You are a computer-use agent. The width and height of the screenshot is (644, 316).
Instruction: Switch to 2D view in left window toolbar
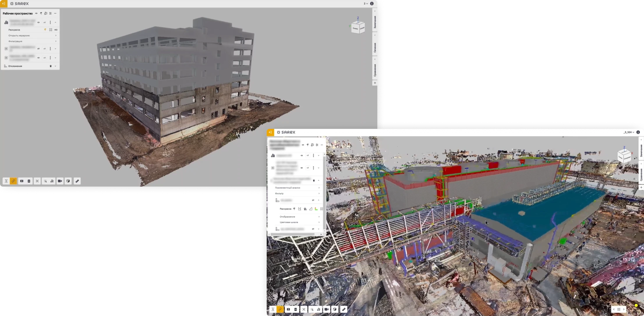[6, 181]
